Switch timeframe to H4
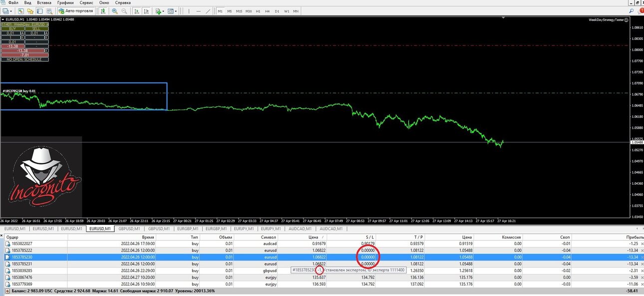Image resolution: width=644 pixels, height=296 pixels. (x=268, y=11)
